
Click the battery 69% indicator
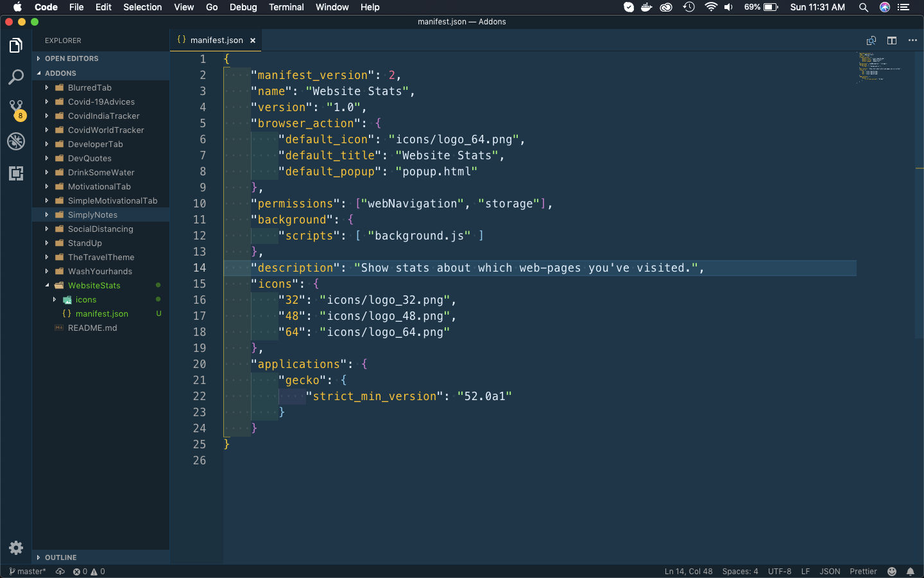point(761,7)
